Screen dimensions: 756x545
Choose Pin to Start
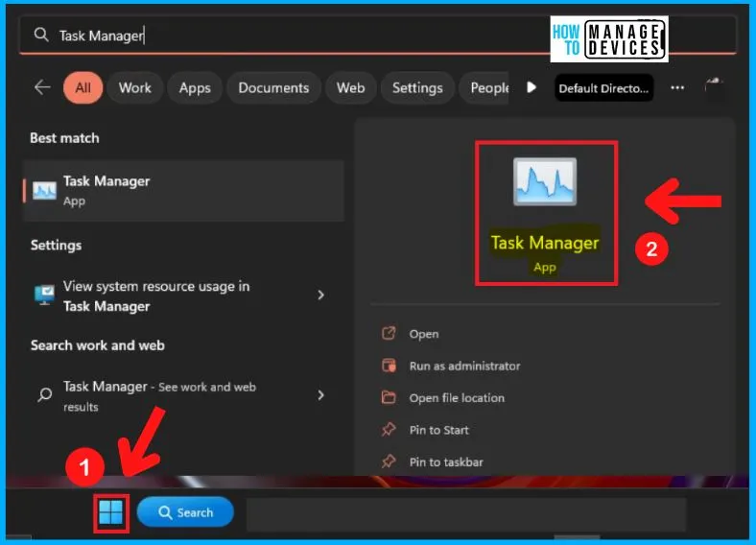tap(438, 430)
